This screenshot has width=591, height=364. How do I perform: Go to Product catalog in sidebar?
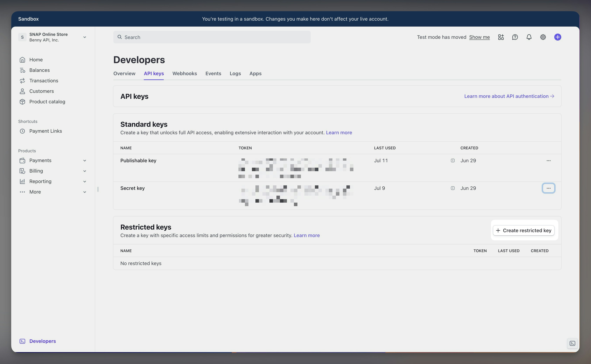click(47, 102)
